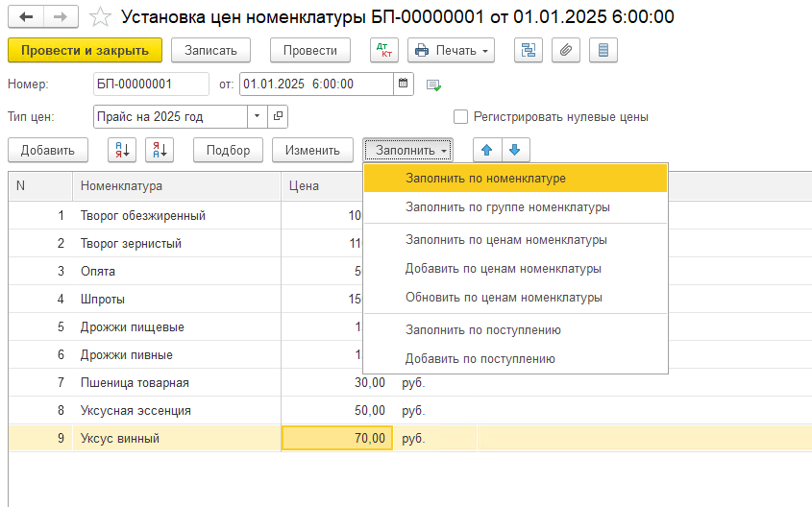Focus the Номер field БП-00000001
Viewport: 812px width, 507px height.
point(151,84)
